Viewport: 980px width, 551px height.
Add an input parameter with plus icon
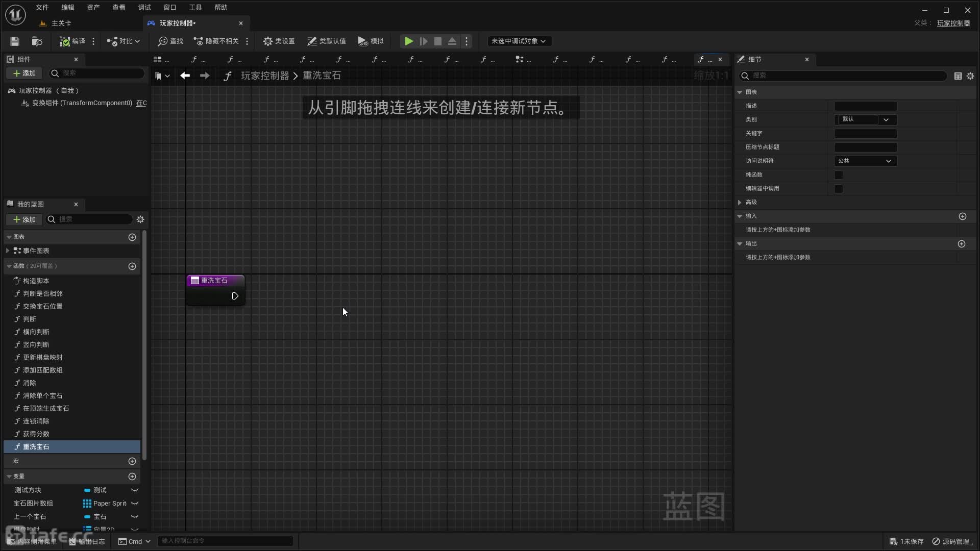pyautogui.click(x=963, y=216)
